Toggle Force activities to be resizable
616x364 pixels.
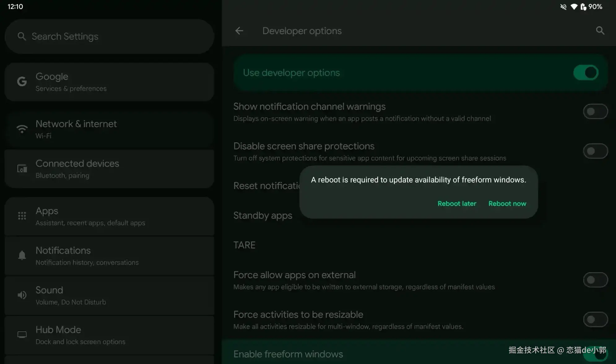click(595, 319)
